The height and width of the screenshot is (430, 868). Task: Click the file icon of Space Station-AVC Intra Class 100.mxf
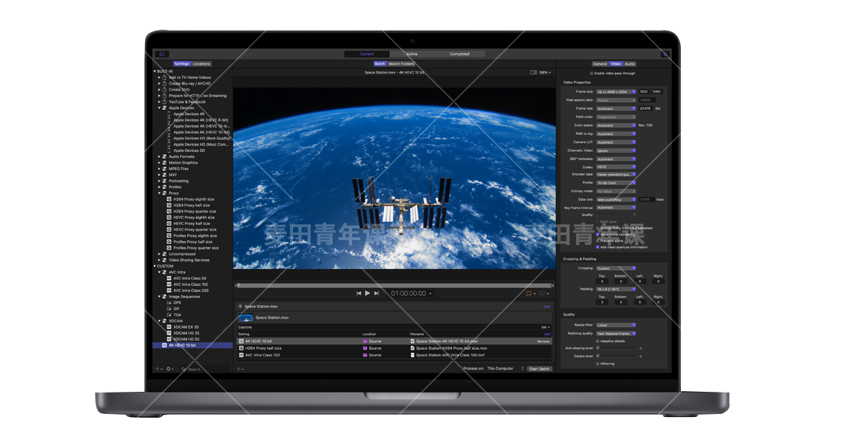[413, 355]
